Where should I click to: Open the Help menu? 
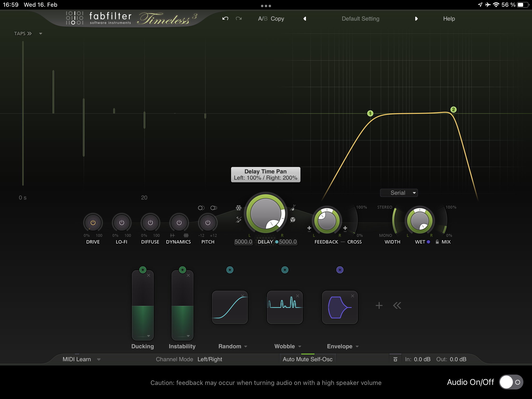[449, 19]
